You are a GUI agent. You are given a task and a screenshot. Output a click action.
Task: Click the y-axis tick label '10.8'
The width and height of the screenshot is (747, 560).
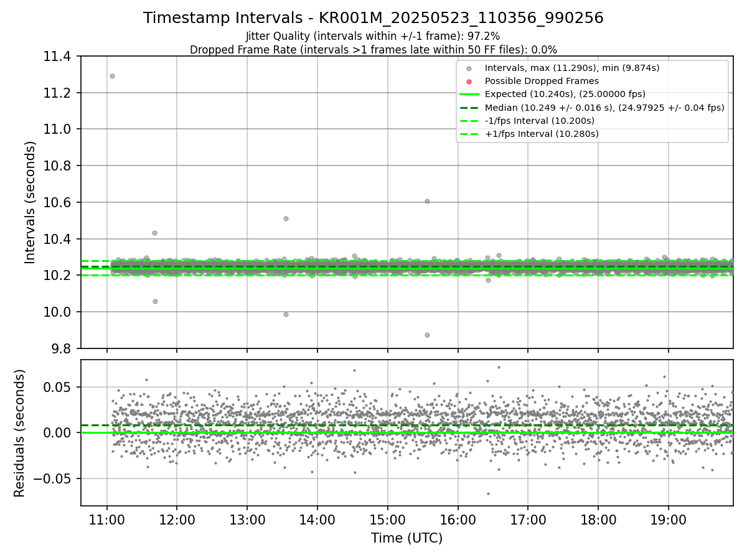point(57,166)
